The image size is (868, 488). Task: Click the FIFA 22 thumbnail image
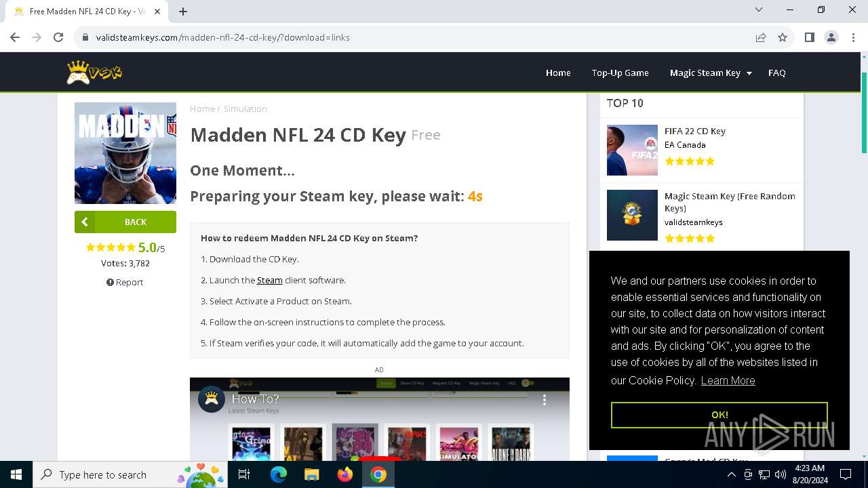(632, 150)
